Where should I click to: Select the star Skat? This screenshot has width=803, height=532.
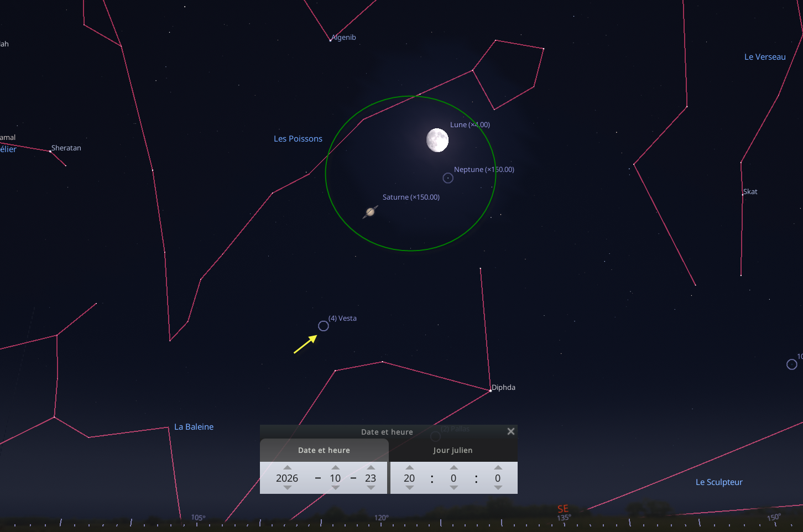tap(742, 195)
